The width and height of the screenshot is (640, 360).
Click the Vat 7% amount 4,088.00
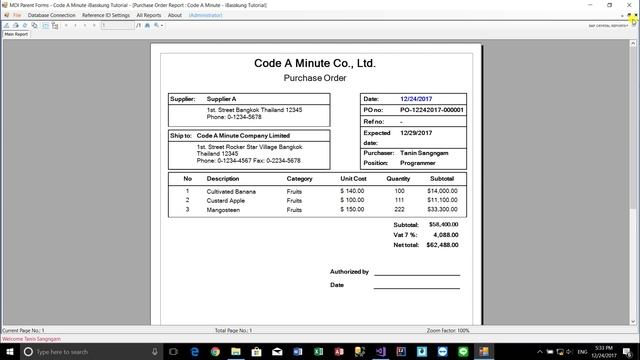(x=446, y=235)
